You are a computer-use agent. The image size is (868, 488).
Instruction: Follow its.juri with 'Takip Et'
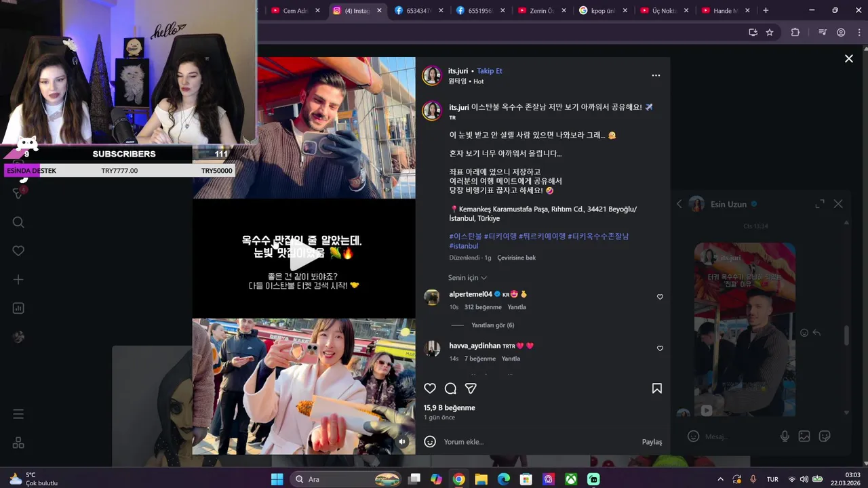490,70
